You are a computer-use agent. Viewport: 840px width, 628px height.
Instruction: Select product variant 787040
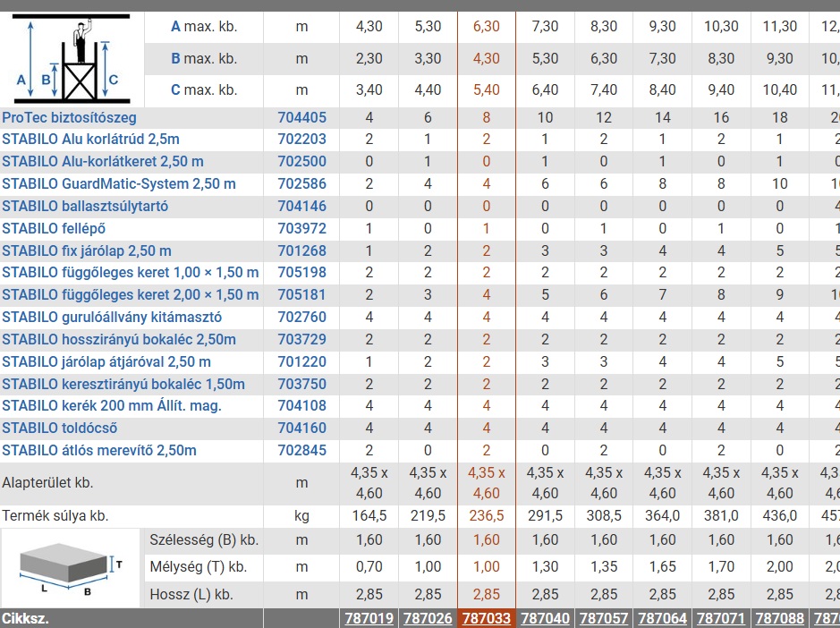[545, 618]
